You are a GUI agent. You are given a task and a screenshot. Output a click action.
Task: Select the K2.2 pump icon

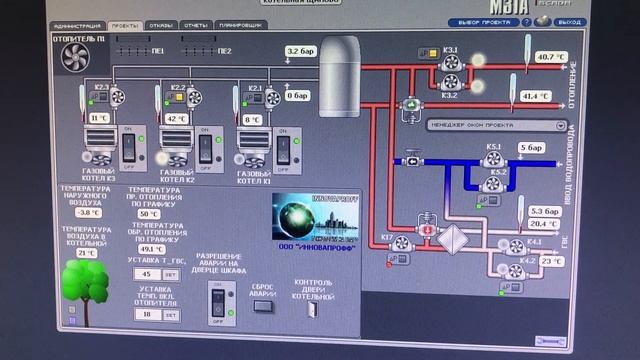click(x=194, y=98)
